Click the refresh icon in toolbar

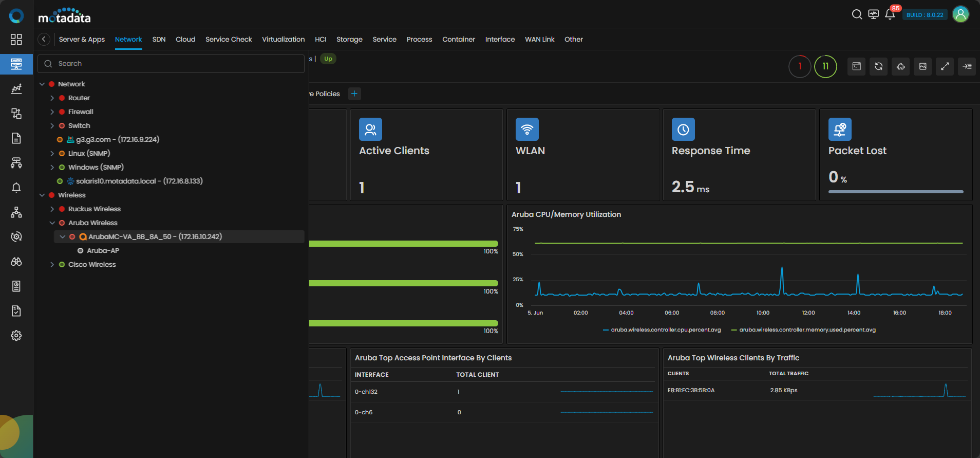[878, 66]
